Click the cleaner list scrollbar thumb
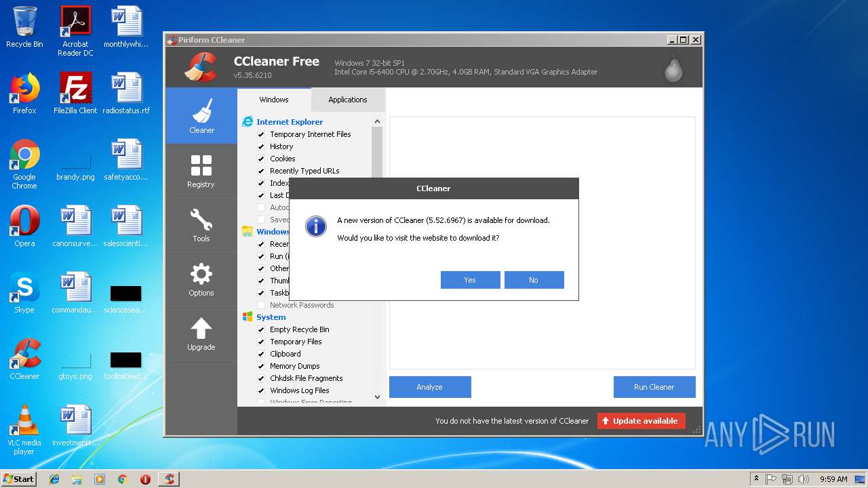This screenshot has width=868, height=488. 377,153
